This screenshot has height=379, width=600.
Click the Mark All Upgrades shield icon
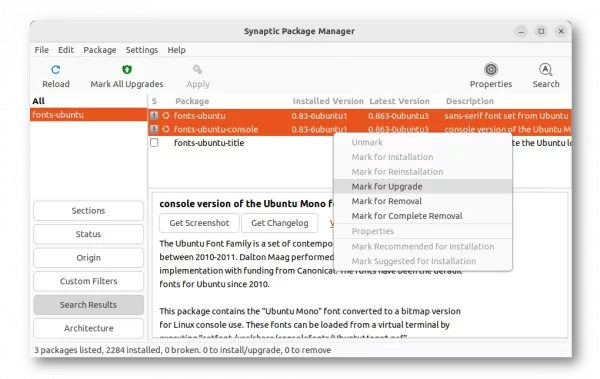point(127,69)
